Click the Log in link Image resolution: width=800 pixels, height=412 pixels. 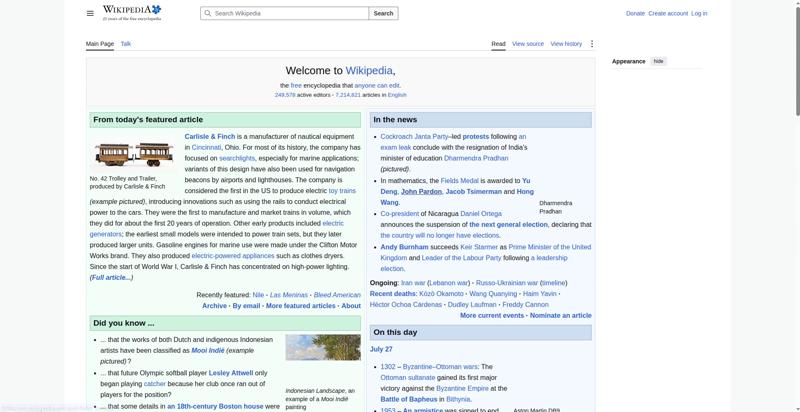tap(699, 13)
